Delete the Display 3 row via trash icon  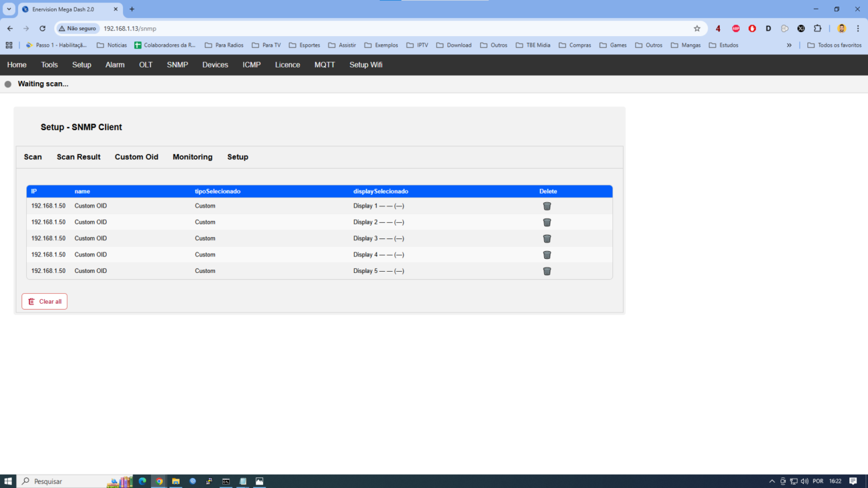547,238
